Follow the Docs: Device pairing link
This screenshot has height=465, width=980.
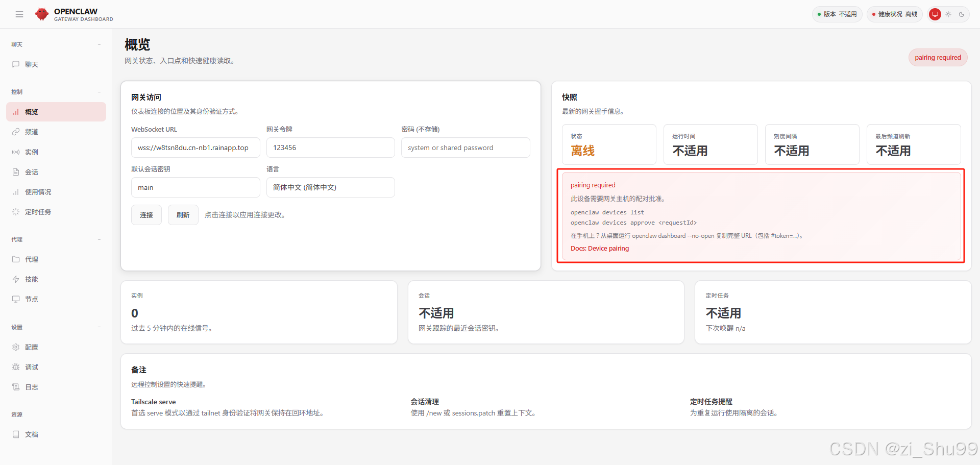click(600, 248)
